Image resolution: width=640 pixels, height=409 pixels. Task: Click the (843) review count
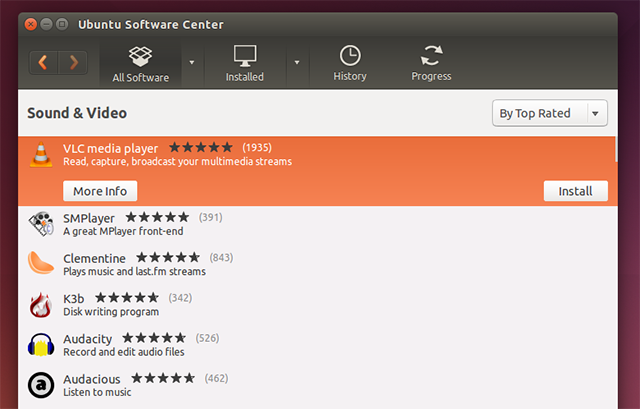pyautogui.click(x=221, y=258)
